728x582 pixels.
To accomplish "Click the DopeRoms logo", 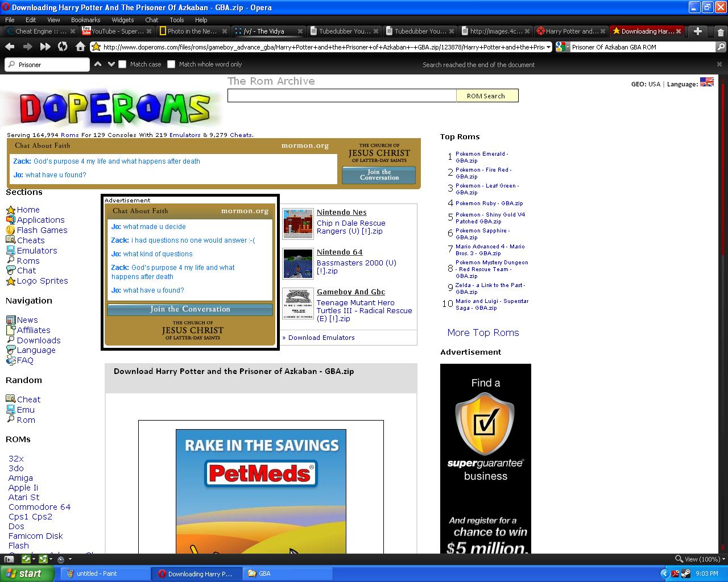I will (114, 108).
